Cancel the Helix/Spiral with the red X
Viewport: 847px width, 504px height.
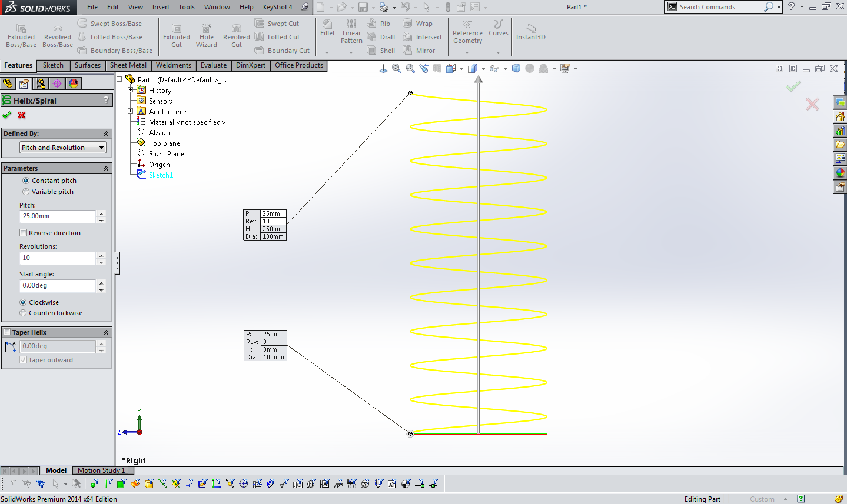[21, 115]
